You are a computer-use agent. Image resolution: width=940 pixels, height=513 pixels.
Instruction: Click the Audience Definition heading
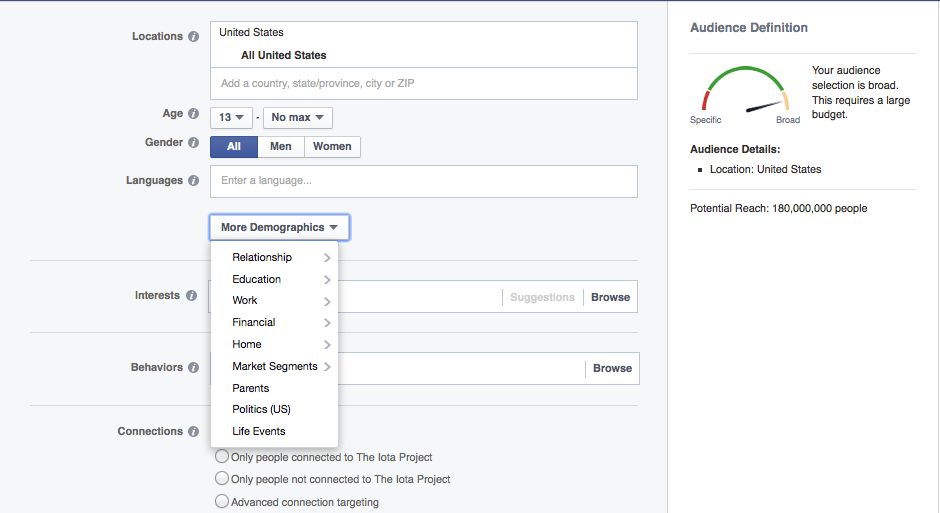point(749,28)
